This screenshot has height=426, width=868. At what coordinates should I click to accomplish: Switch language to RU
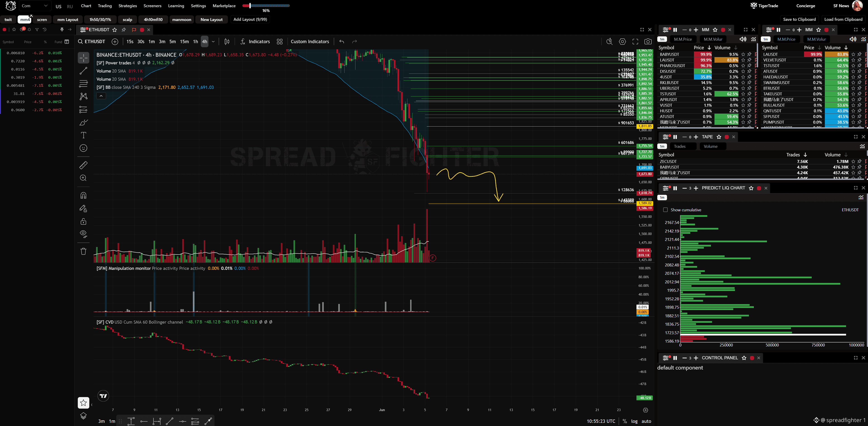pos(70,6)
